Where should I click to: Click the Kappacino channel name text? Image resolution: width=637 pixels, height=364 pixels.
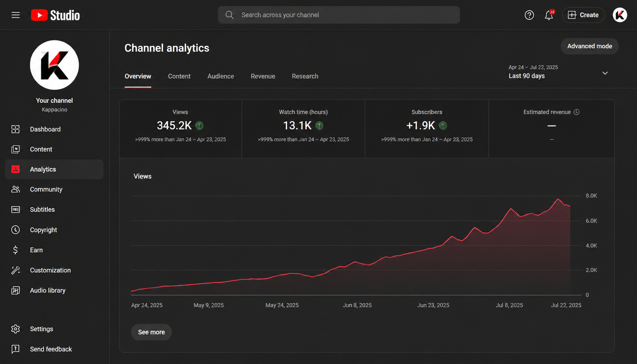55,110
